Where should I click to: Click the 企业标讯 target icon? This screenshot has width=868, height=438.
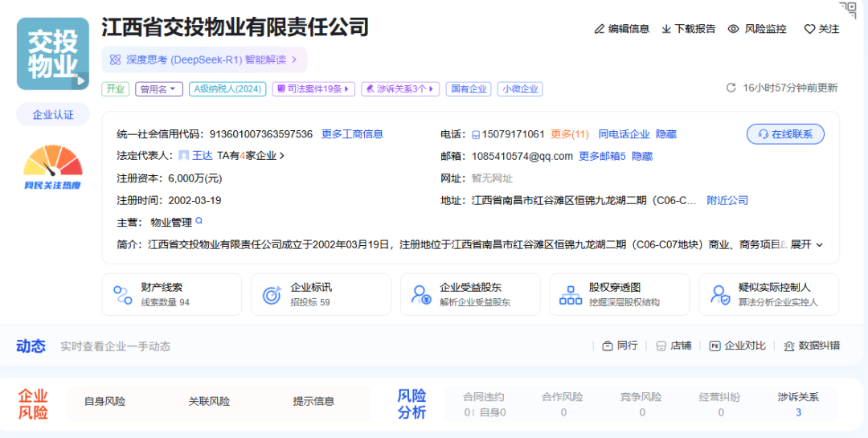[272, 295]
